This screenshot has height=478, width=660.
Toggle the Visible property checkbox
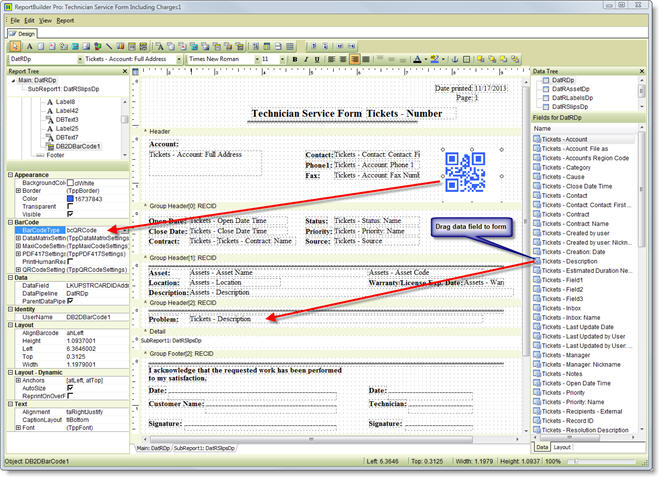tap(69, 214)
